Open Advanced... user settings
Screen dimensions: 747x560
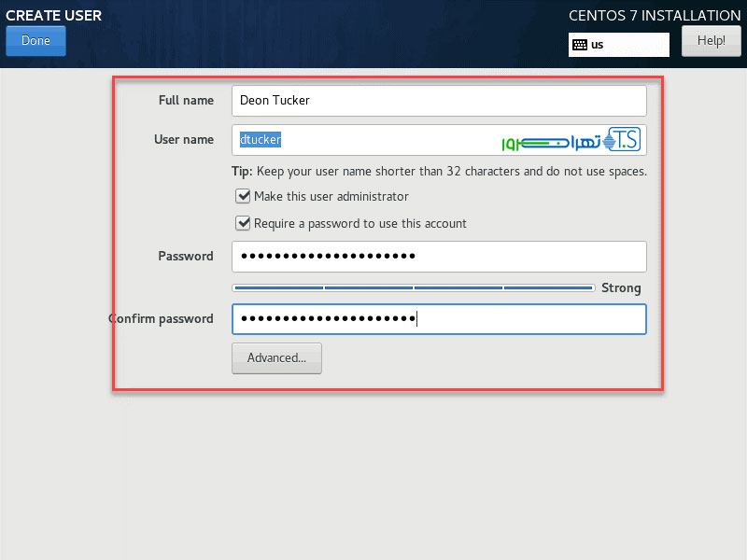pyautogui.click(x=276, y=358)
